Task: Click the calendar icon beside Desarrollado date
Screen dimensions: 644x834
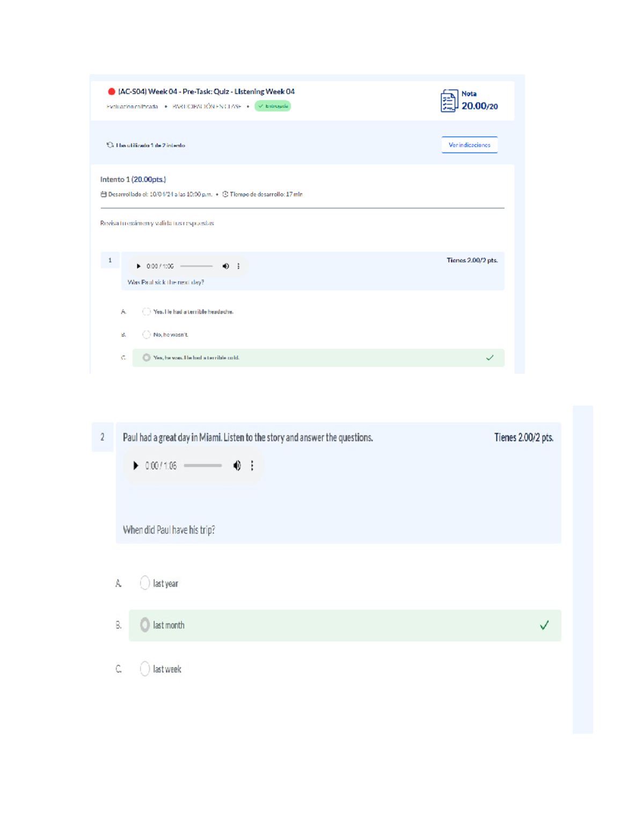Action: (104, 194)
